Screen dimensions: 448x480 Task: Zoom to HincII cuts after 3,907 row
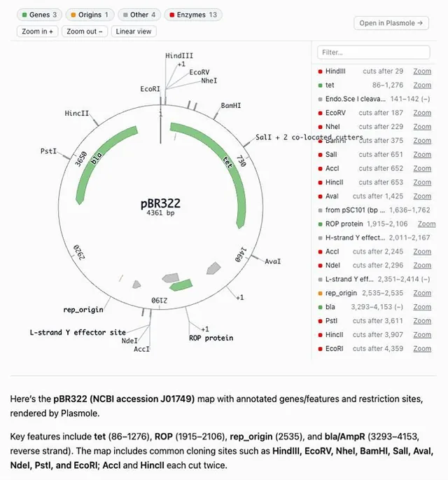(422, 334)
